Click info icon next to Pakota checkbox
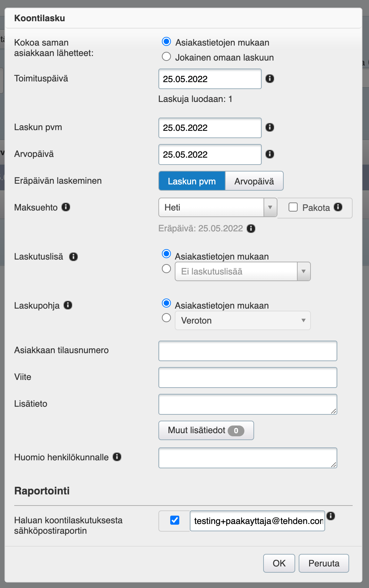 click(x=338, y=207)
